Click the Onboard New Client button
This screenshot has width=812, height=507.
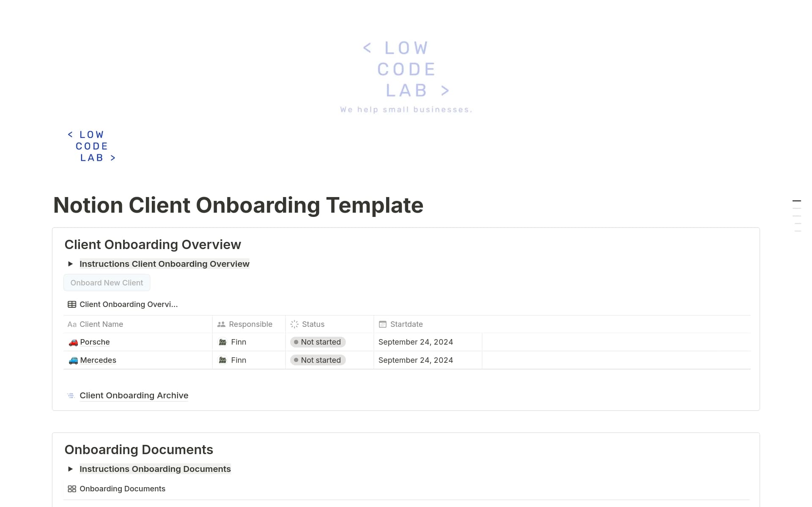pyautogui.click(x=107, y=282)
